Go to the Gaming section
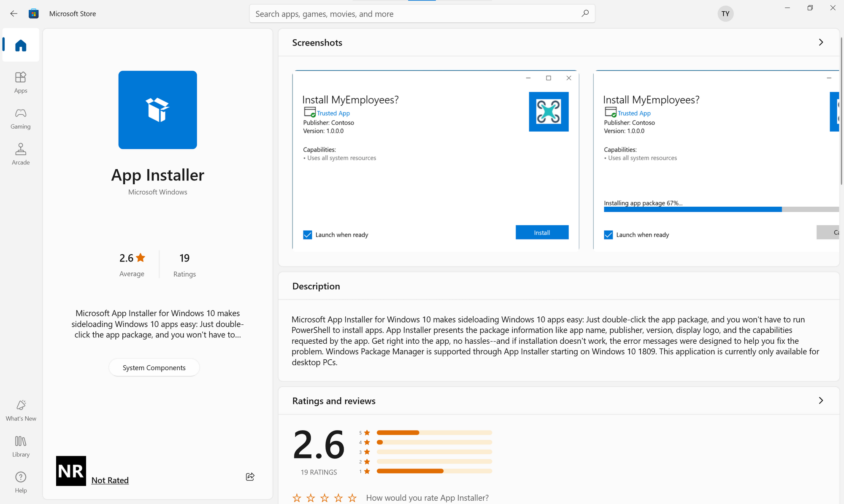 [x=21, y=118]
